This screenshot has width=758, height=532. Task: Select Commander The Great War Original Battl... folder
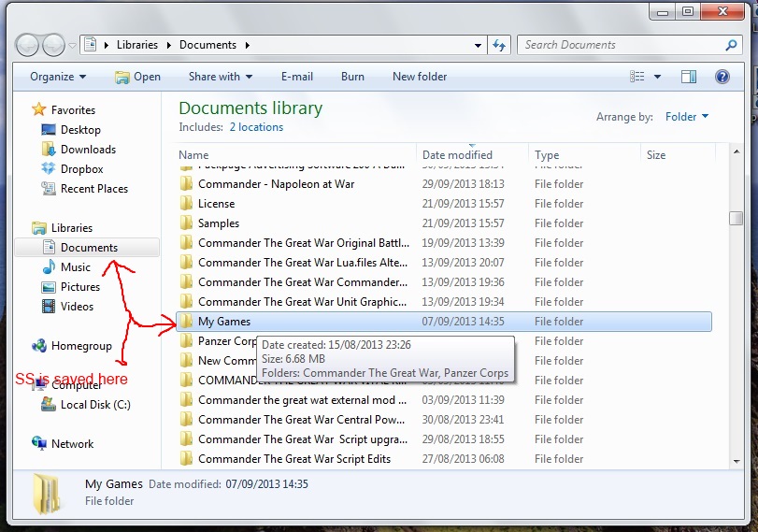[444, 243]
